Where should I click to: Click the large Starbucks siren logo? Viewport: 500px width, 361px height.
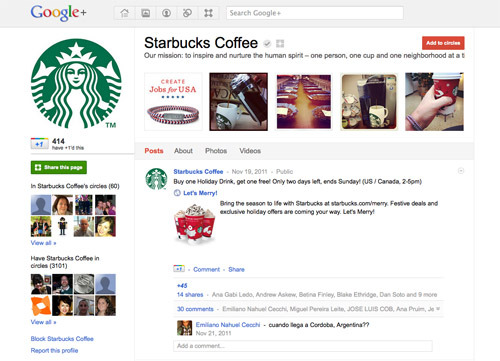click(76, 83)
